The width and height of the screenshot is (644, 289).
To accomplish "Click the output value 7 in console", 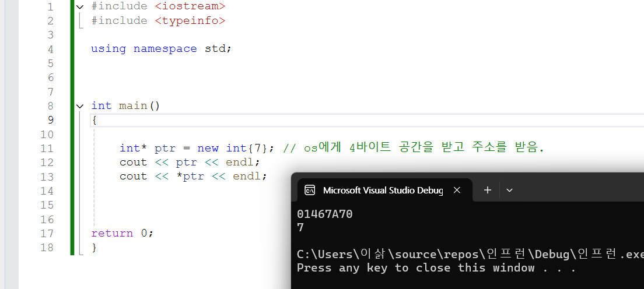I will coord(300,228).
